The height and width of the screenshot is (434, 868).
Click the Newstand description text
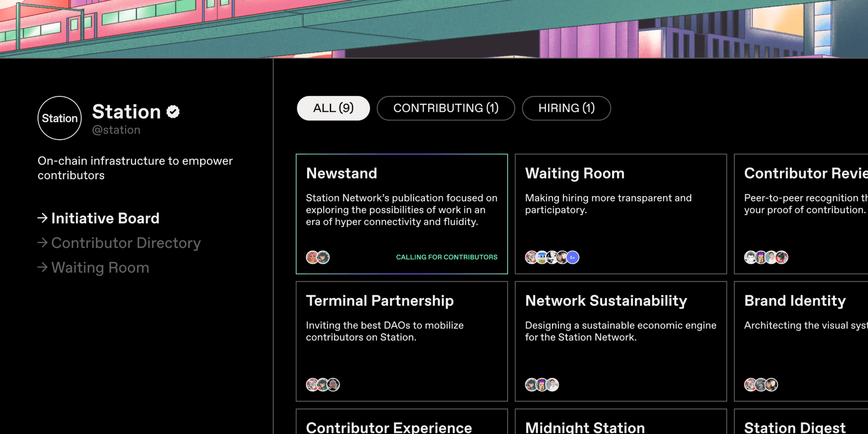coord(401,210)
